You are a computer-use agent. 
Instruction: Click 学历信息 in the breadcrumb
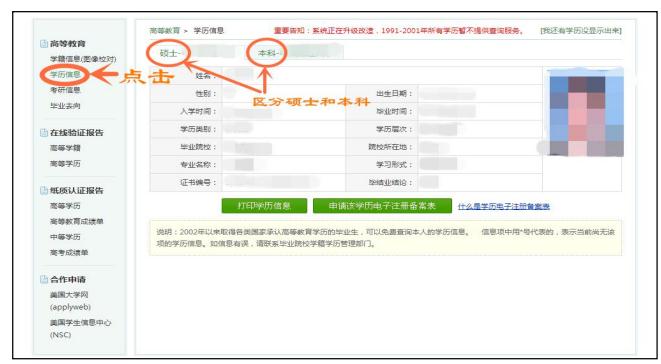click(x=209, y=31)
